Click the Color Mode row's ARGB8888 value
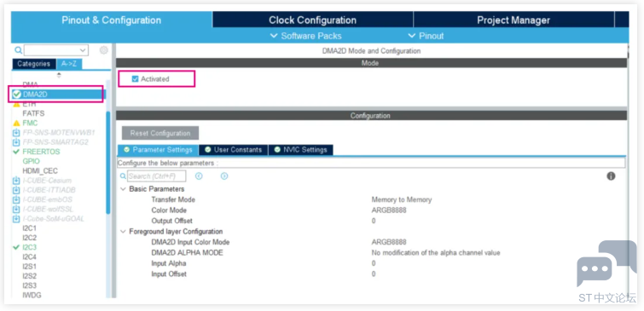The image size is (644, 311). pos(389,210)
